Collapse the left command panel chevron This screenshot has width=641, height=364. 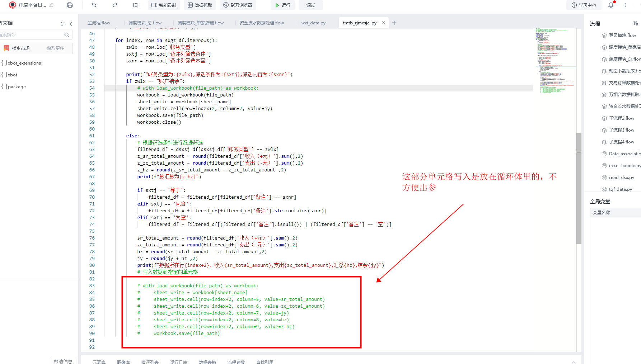(x=71, y=24)
